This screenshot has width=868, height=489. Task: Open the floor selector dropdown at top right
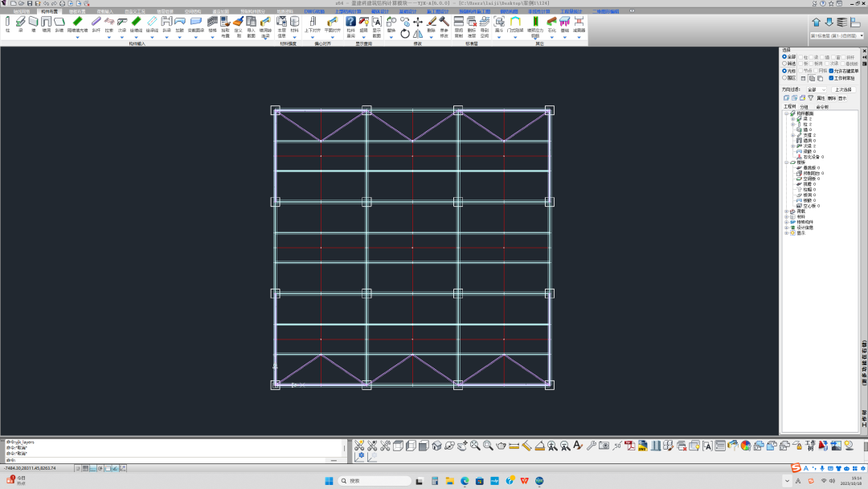point(837,35)
